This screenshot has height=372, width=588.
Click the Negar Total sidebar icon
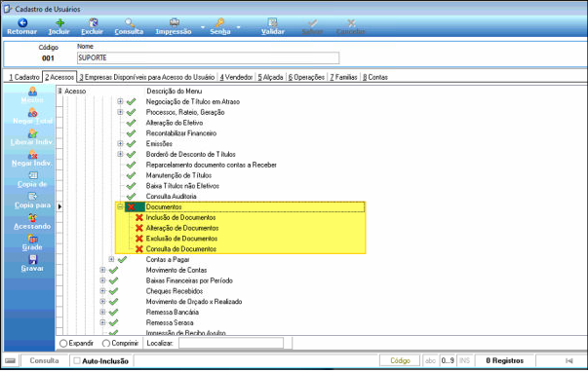tap(32, 112)
